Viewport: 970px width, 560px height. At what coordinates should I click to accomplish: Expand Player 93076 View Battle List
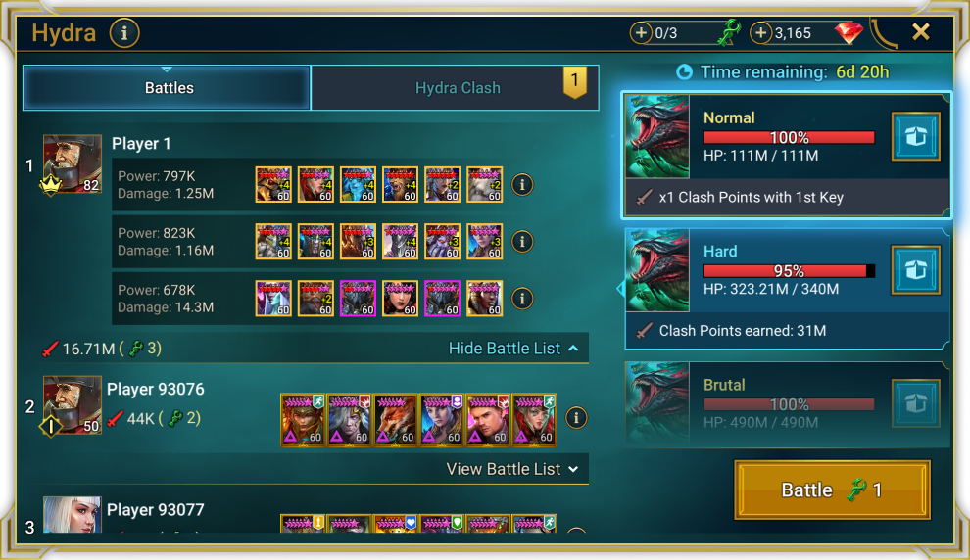512,469
